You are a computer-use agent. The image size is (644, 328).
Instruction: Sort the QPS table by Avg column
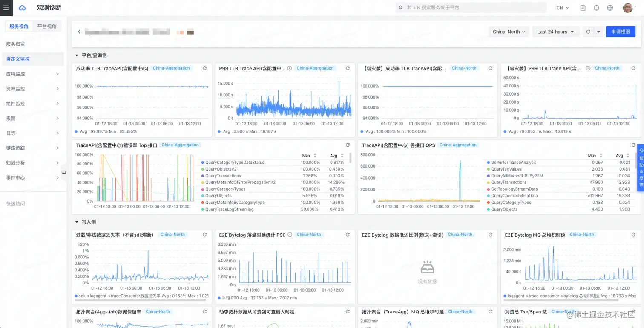[x=628, y=156]
